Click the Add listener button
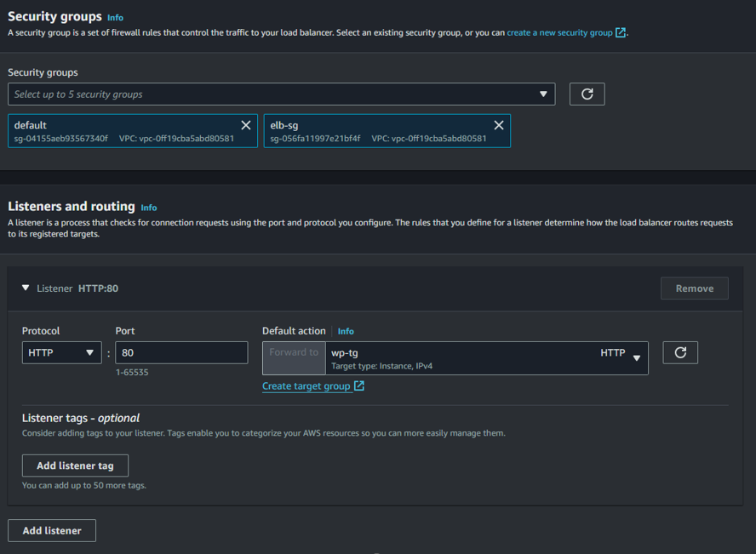 click(x=51, y=530)
